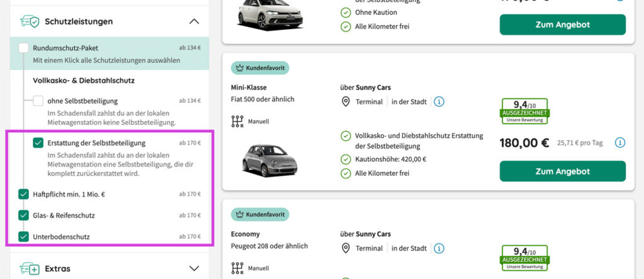Screen dimensions: 644x279
Task: Click checkmark icon next to Kautionshöhe: 420,00 €
Action: (346, 159)
